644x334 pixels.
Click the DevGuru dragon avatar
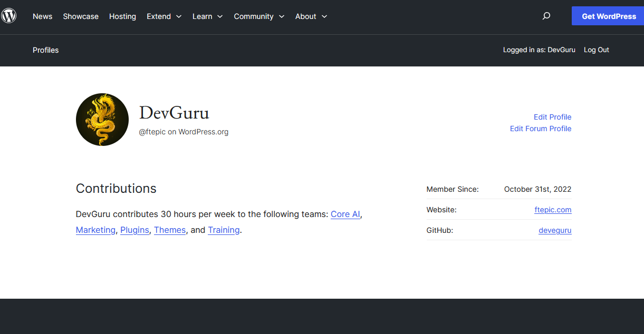(x=102, y=120)
